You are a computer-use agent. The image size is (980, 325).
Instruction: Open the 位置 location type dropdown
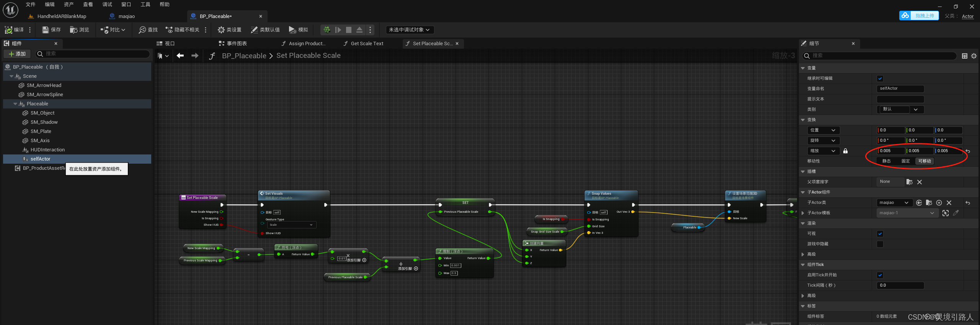(823, 130)
